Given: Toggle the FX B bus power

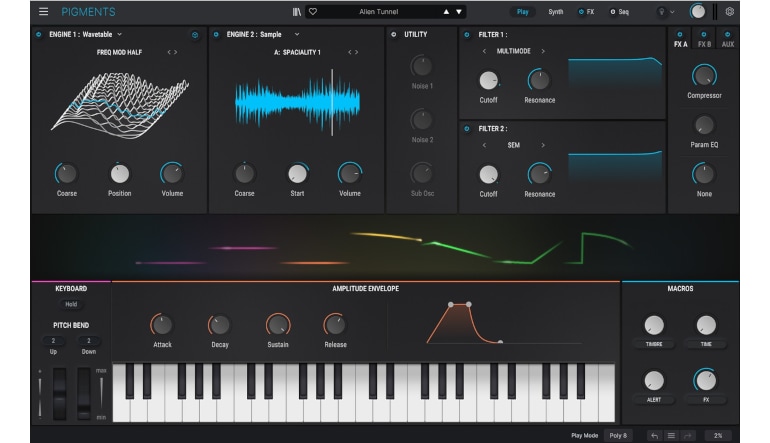Looking at the screenshot, I should point(704,34).
